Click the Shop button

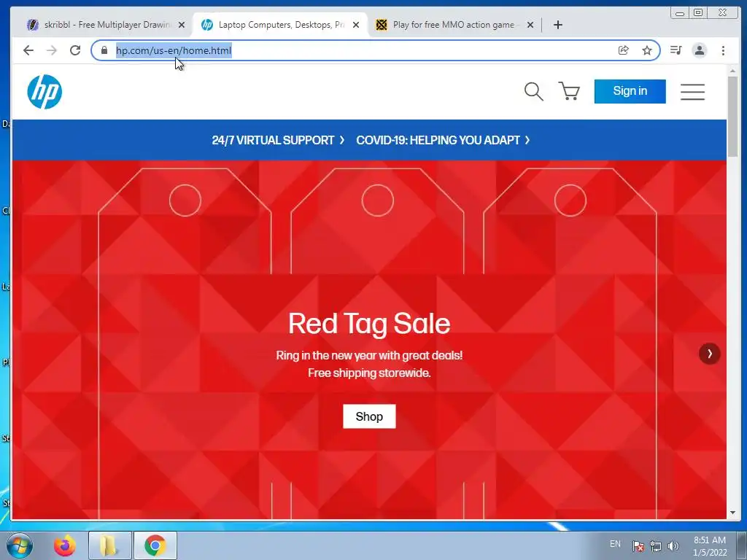tap(369, 416)
